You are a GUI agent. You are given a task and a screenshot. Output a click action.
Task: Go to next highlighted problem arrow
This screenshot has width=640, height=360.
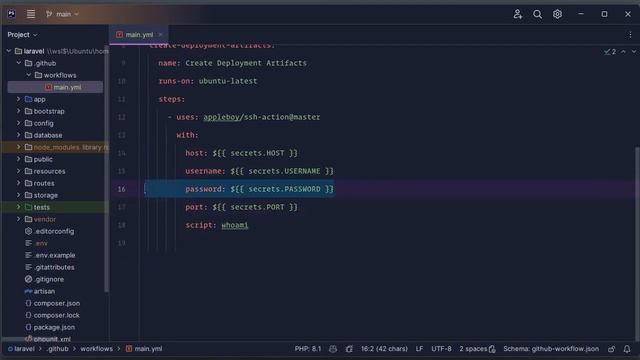(x=633, y=52)
